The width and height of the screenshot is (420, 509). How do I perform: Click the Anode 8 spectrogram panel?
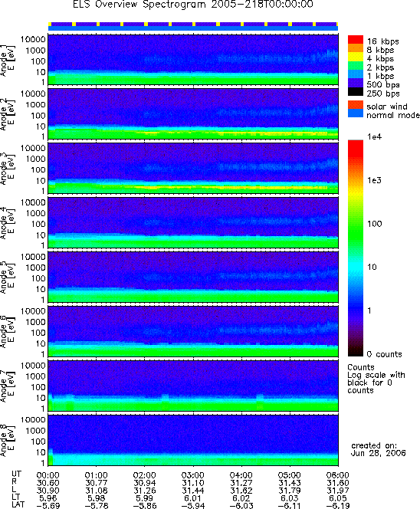(193, 440)
